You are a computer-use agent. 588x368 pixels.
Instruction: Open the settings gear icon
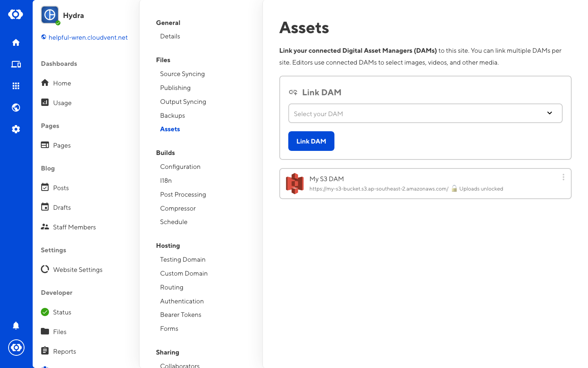[16, 129]
